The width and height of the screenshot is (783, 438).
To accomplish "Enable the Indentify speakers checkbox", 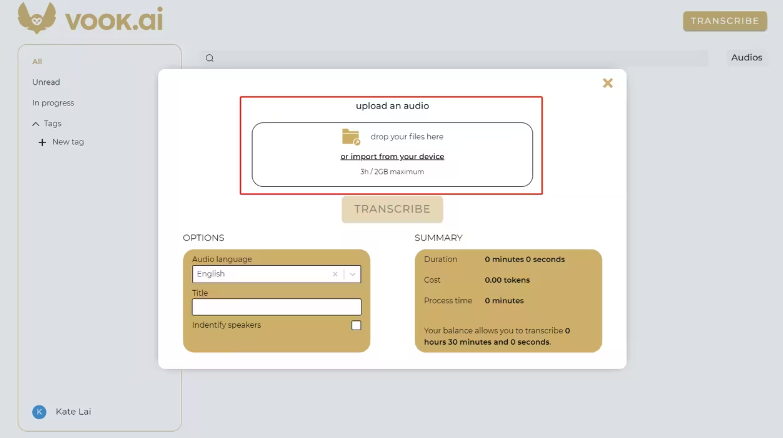I will (x=356, y=325).
